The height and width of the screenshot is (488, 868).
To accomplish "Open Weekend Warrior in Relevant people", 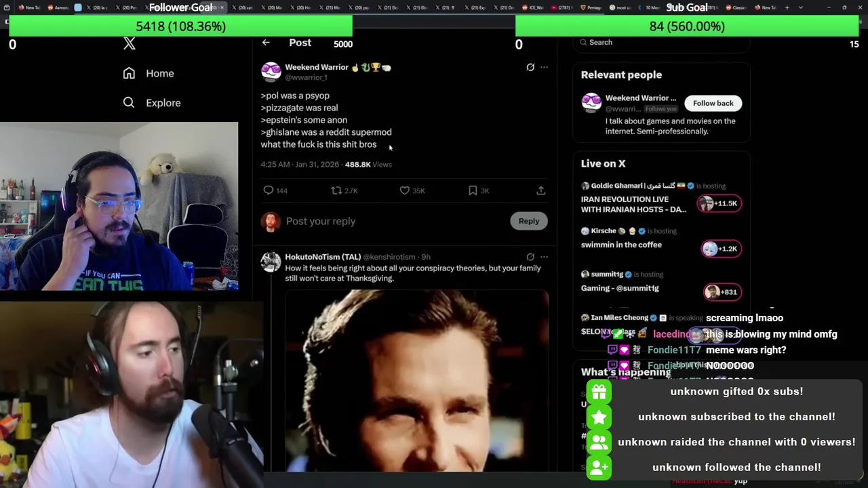I will click(x=641, y=98).
